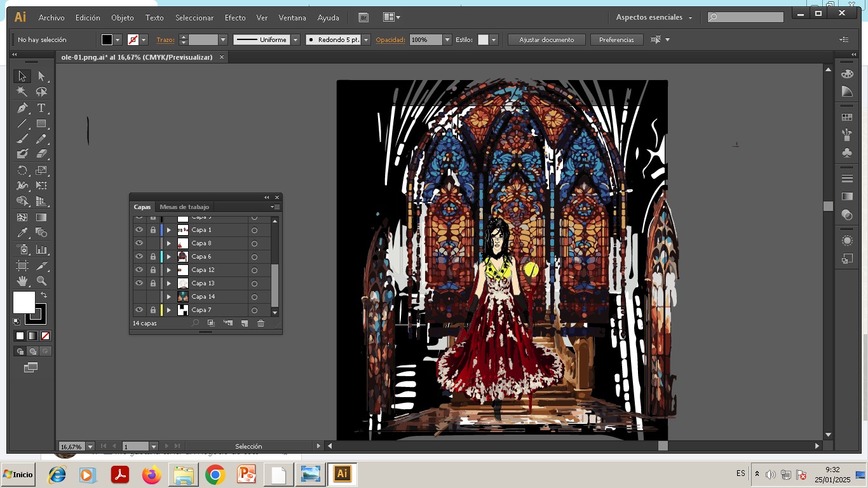Choose the Scale tool
Viewport: 868px width, 488px height.
pyautogui.click(x=41, y=170)
